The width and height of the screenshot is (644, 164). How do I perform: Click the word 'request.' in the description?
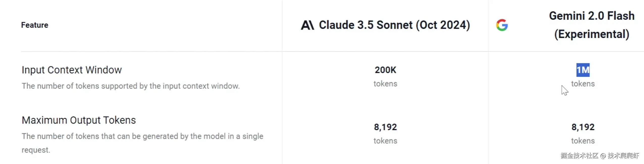point(36,150)
